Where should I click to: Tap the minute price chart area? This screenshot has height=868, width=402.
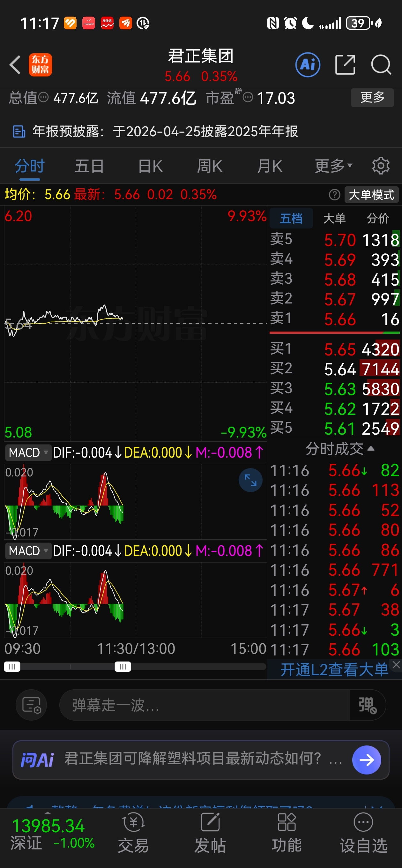click(136, 324)
